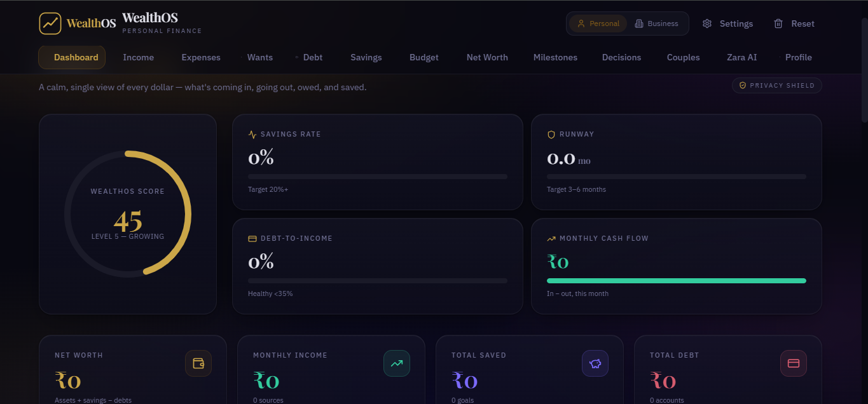Open the Savings tab
This screenshot has width=868, height=404.
pos(366,57)
